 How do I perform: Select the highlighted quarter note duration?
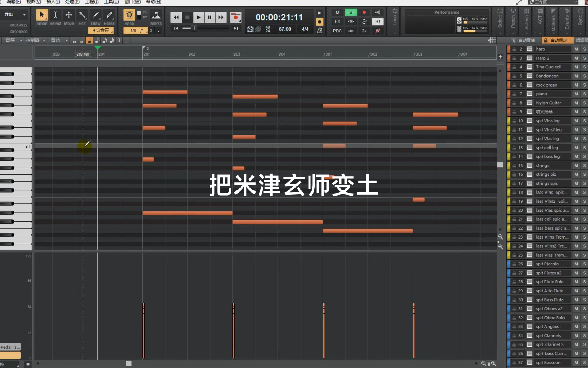click(89, 41)
